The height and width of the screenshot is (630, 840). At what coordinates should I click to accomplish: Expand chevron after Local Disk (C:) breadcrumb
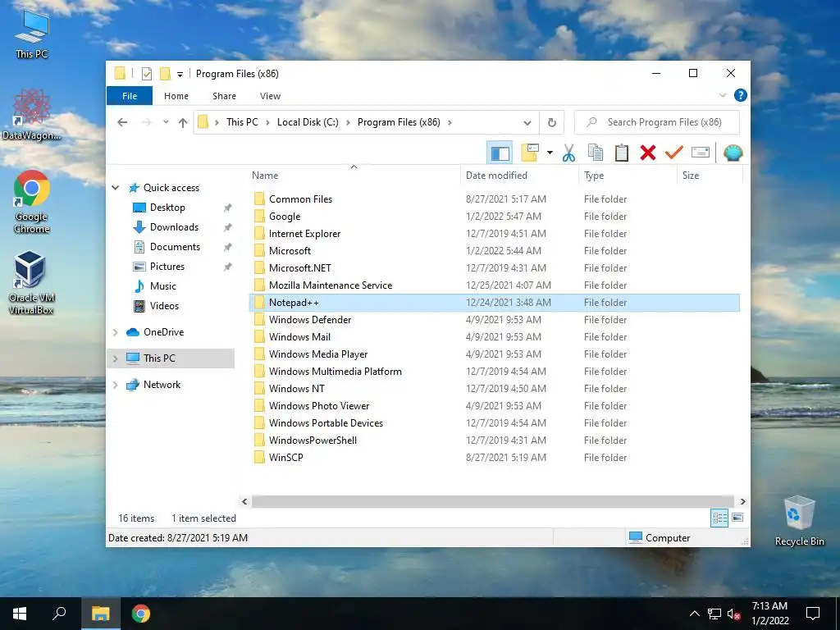point(348,123)
